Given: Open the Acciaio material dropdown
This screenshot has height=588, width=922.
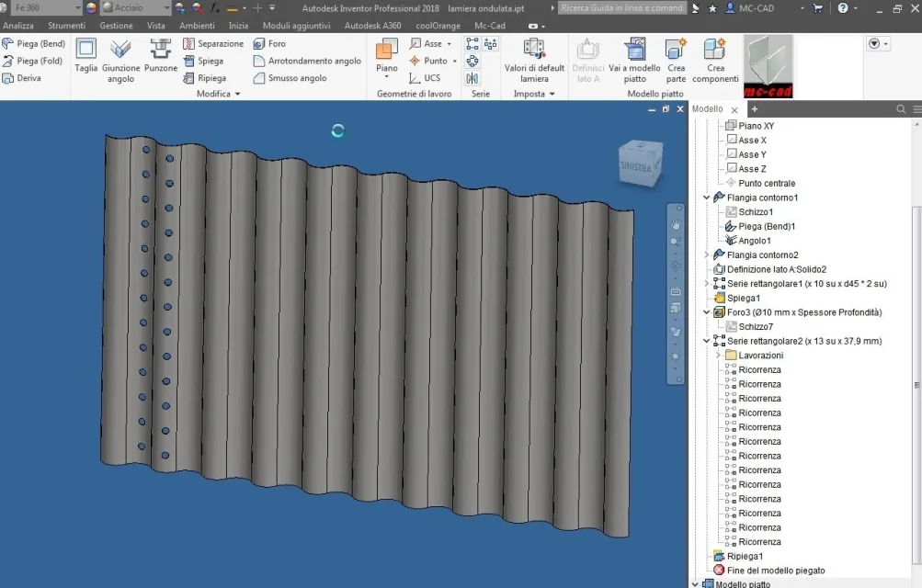Looking at the screenshot, I should point(167,8).
